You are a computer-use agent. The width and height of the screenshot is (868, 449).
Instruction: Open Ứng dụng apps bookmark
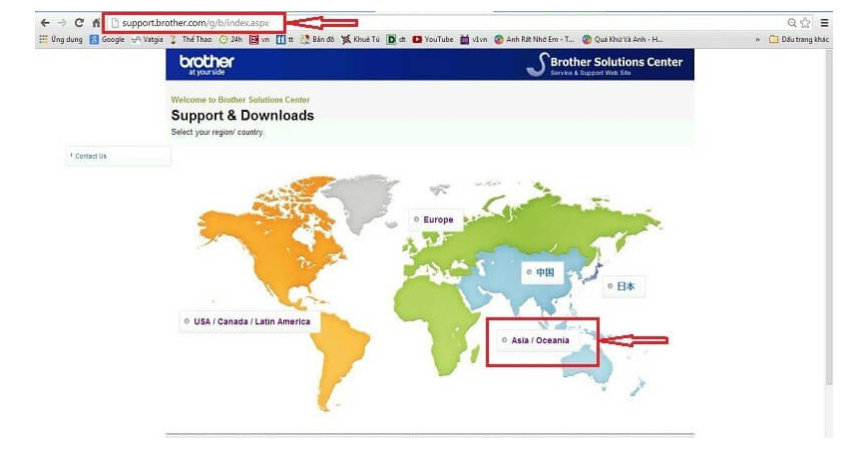(61, 39)
